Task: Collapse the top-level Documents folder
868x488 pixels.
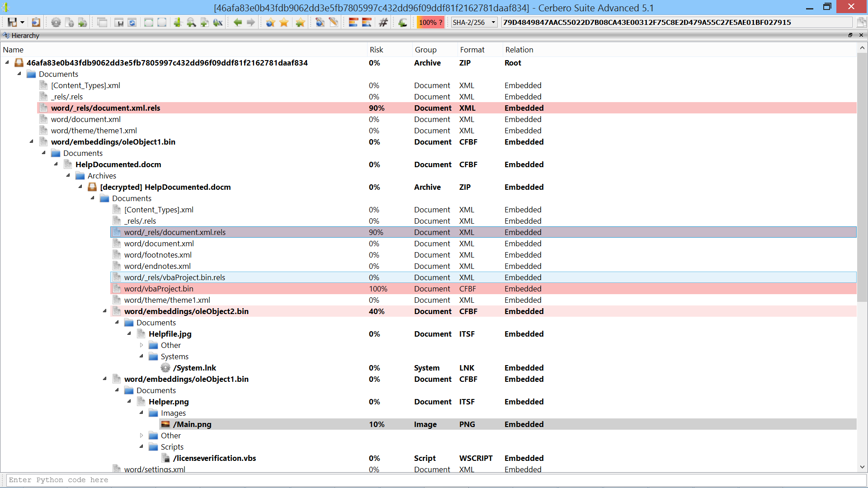Action: pos(19,74)
